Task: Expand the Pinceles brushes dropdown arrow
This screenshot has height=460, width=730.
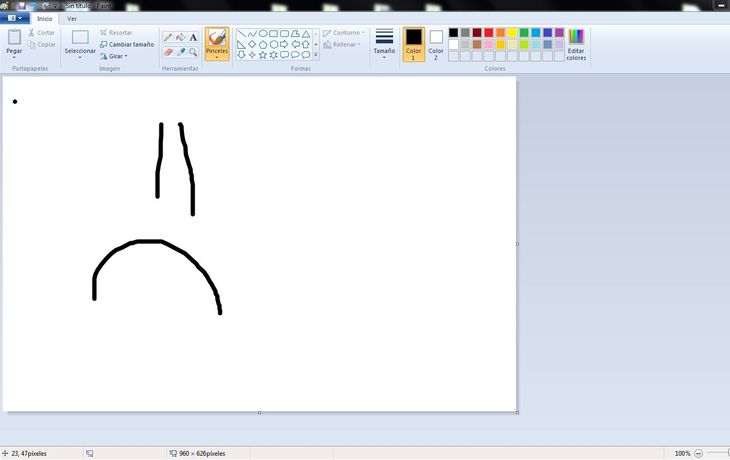Action: (x=217, y=57)
